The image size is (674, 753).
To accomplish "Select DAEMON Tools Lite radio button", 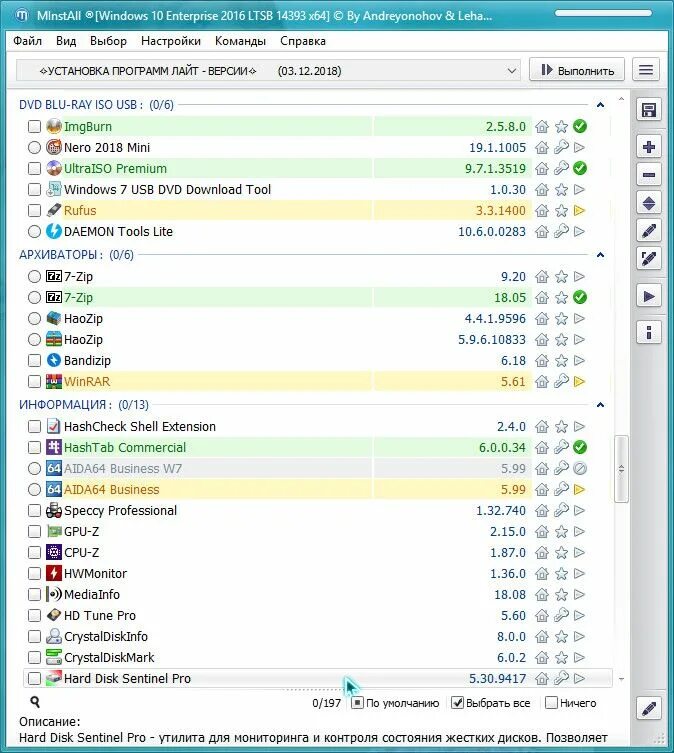I will [x=34, y=231].
